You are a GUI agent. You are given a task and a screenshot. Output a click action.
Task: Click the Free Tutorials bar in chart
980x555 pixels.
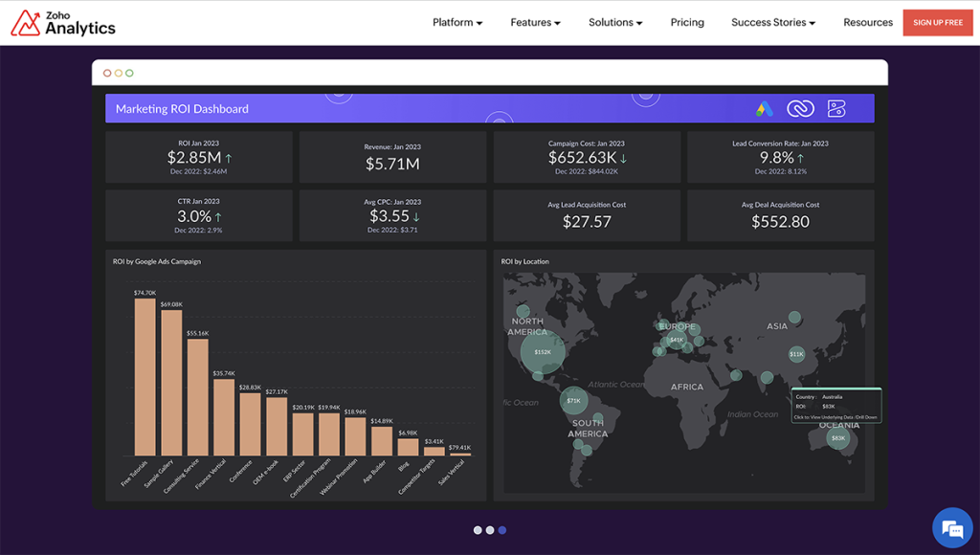click(x=145, y=378)
